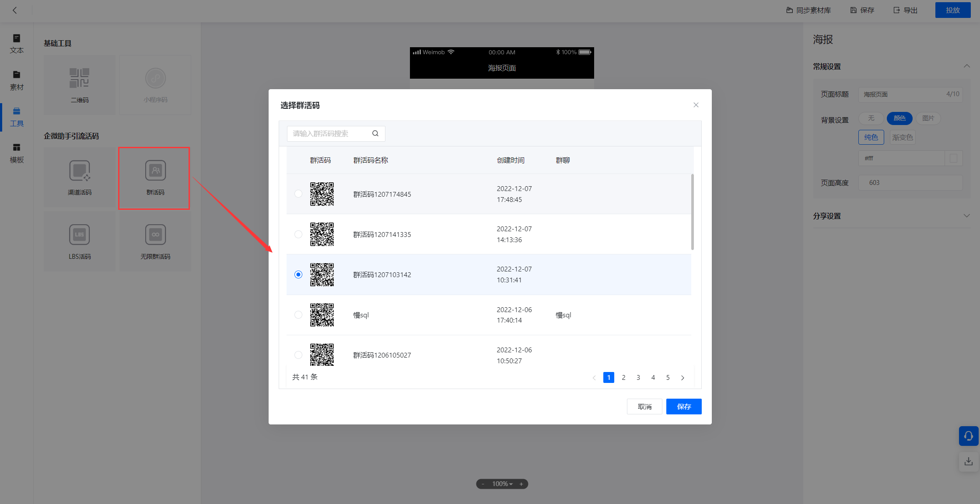
Task: Go to previous page in pagination
Action: [594, 378]
